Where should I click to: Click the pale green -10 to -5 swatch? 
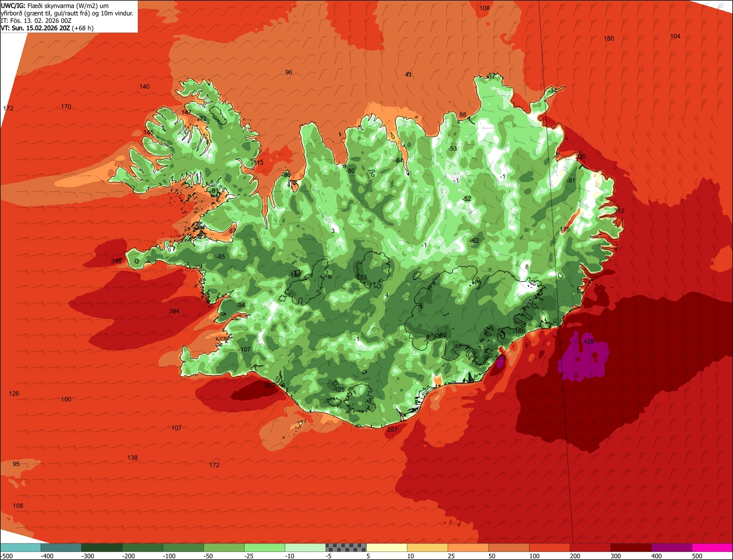pyautogui.click(x=305, y=547)
